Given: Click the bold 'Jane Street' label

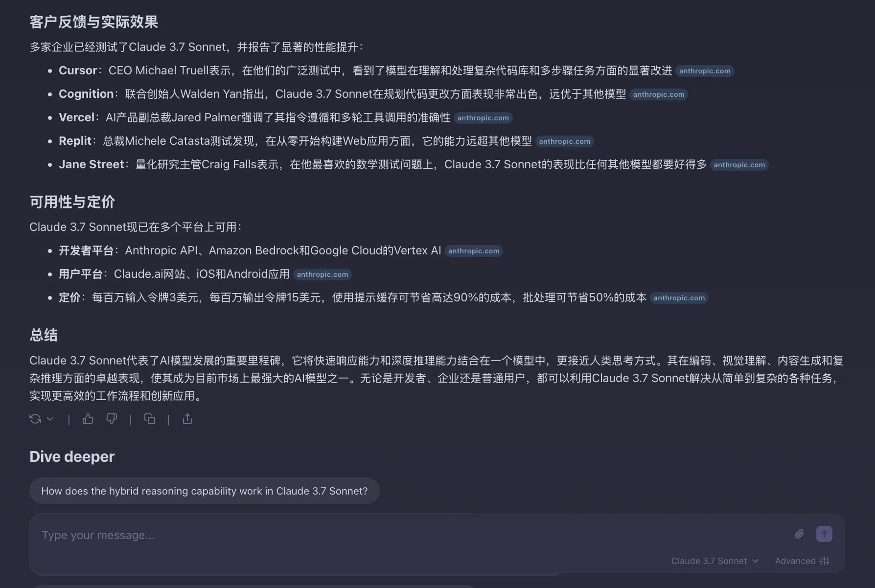Looking at the screenshot, I should [92, 164].
